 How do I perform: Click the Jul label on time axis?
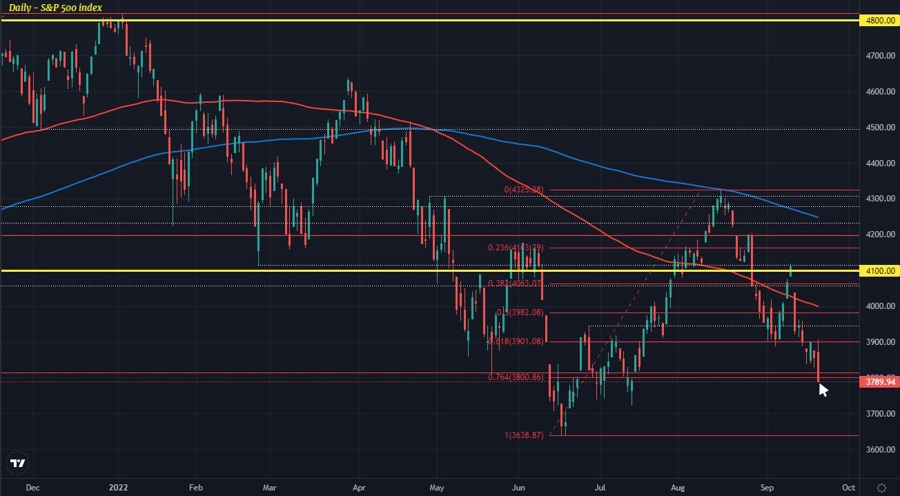point(601,487)
